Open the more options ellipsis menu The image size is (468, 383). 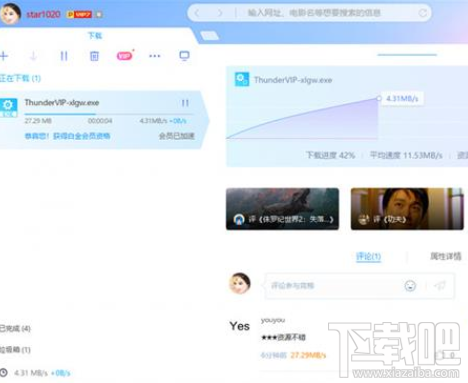(155, 56)
